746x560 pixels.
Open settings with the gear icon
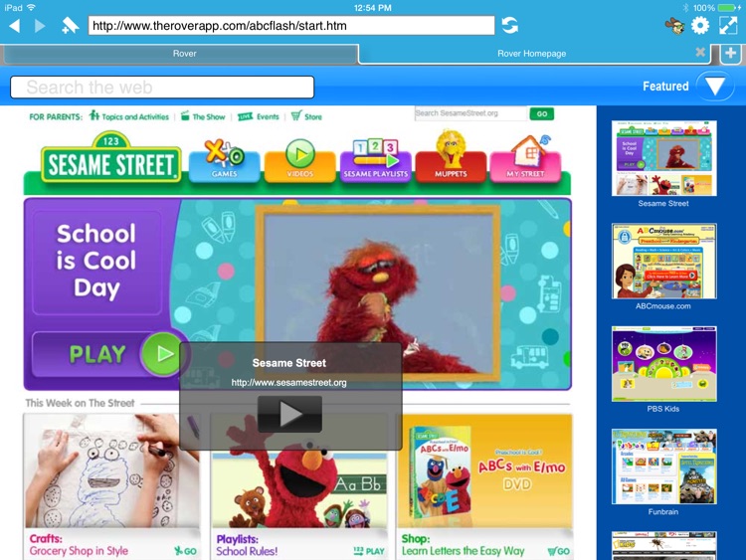[x=700, y=25]
